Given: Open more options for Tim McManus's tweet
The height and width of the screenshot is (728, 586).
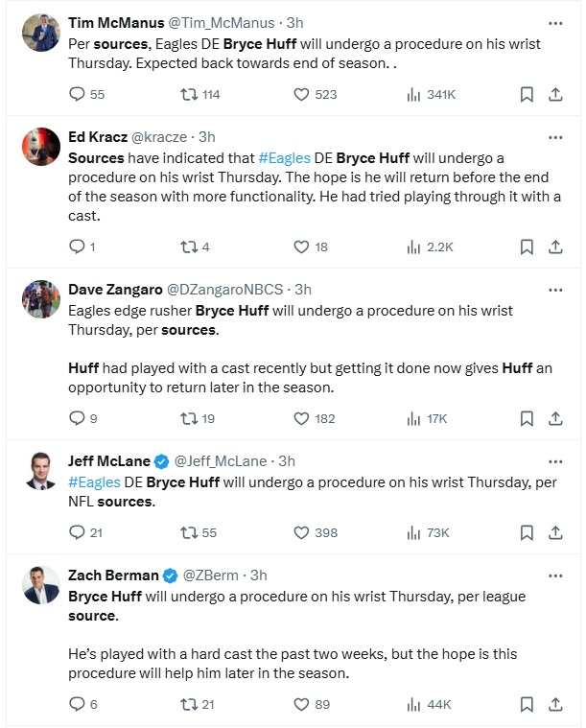Looking at the screenshot, I should pyautogui.click(x=555, y=22).
